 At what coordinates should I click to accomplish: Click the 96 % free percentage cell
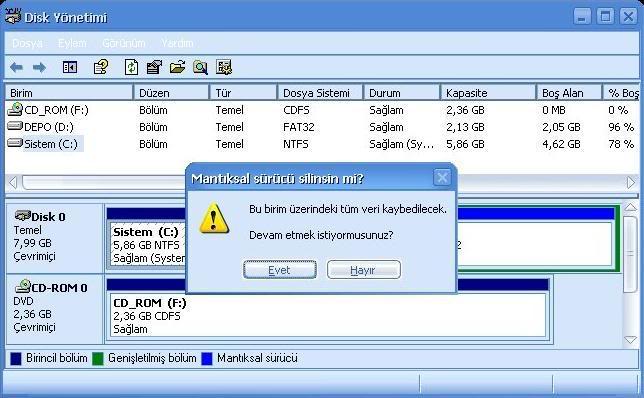click(x=621, y=127)
